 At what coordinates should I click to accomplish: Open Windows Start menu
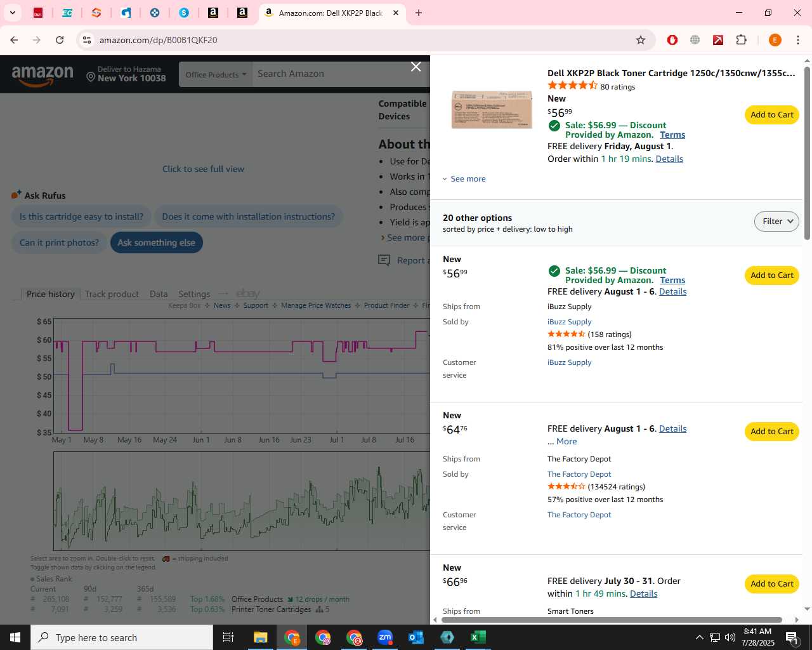coord(15,637)
